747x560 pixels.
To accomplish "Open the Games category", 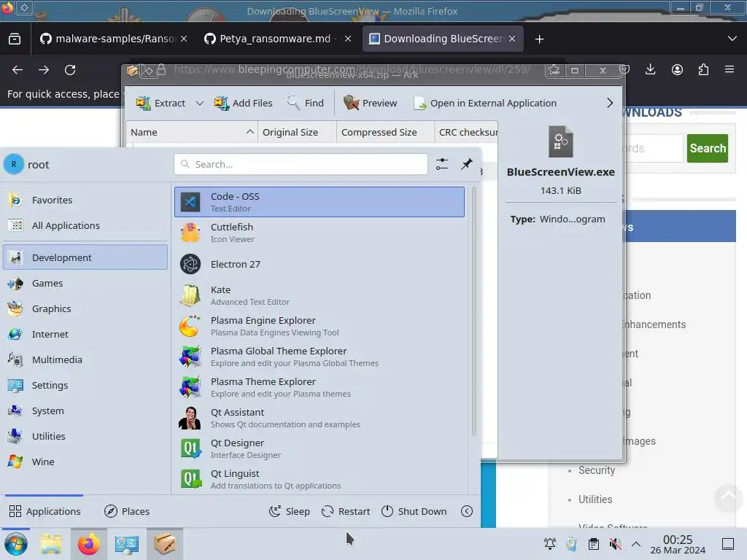I will (x=85, y=284).
